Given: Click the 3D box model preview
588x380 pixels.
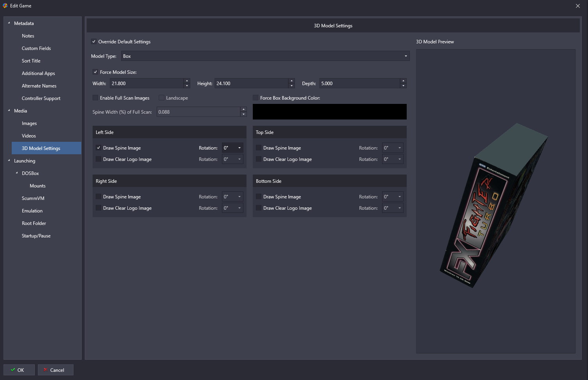Looking at the screenshot, I should (x=494, y=205).
